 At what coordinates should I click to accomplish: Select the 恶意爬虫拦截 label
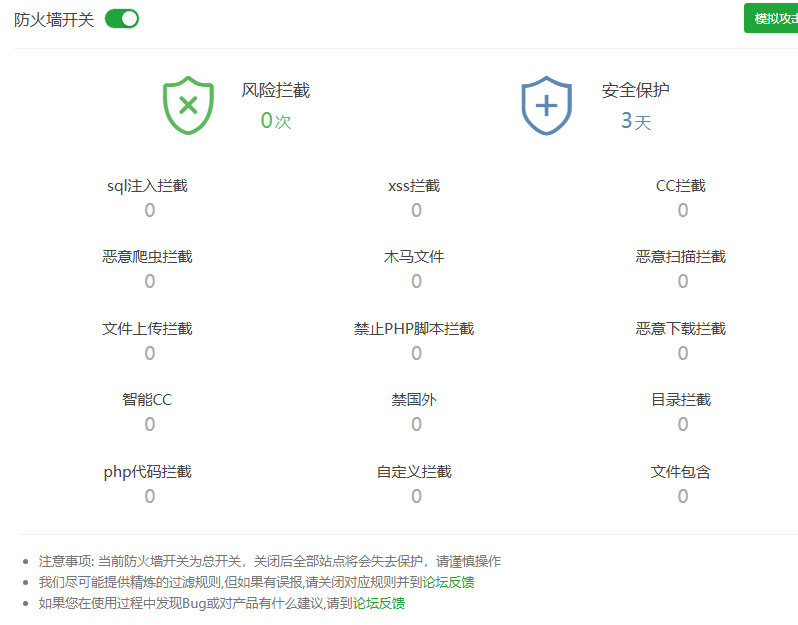click(148, 257)
